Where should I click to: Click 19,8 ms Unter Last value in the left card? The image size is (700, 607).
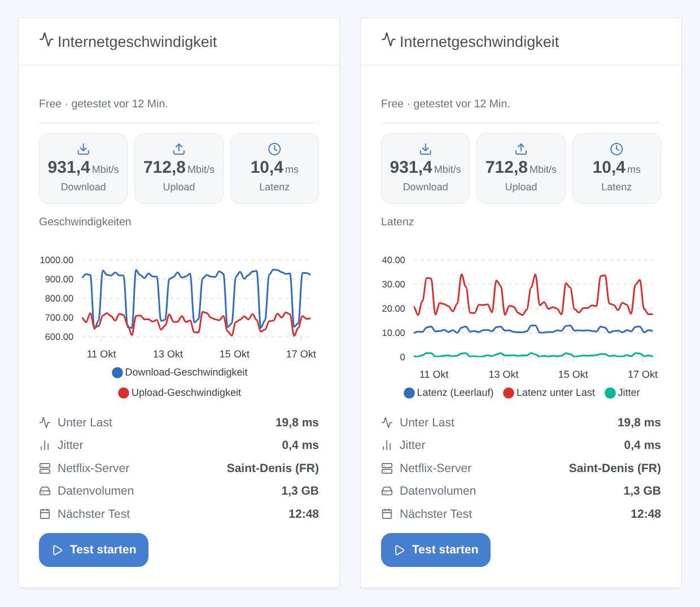point(297,422)
